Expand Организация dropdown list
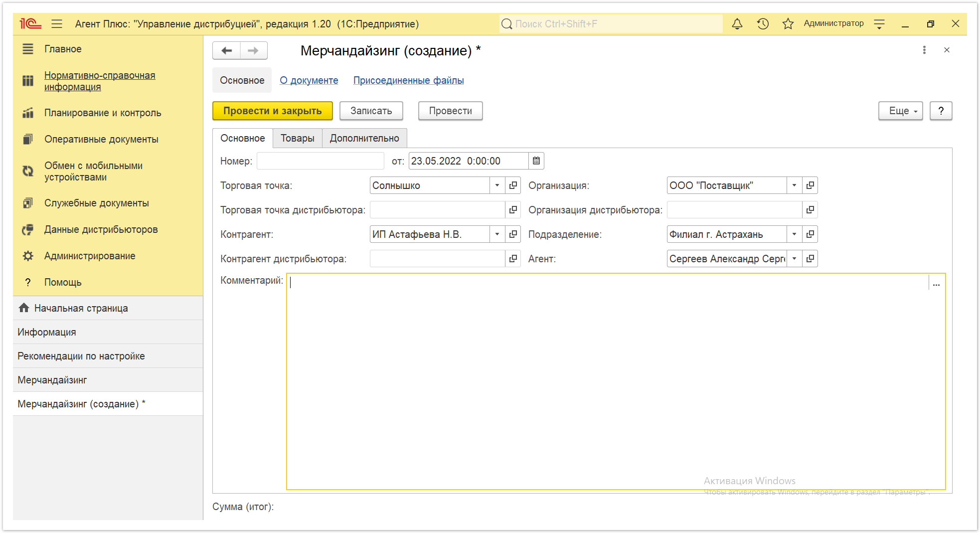The image size is (980, 533). [x=794, y=185]
